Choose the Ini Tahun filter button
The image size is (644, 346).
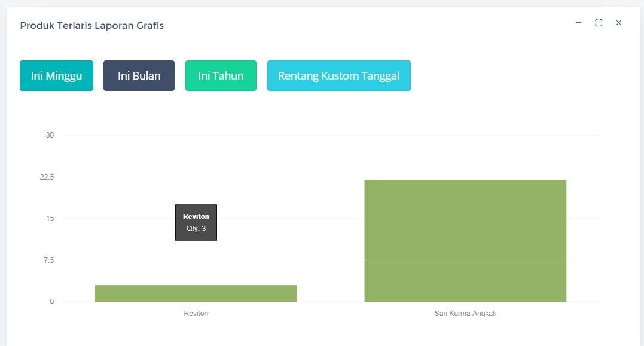pyautogui.click(x=221, y=75)
